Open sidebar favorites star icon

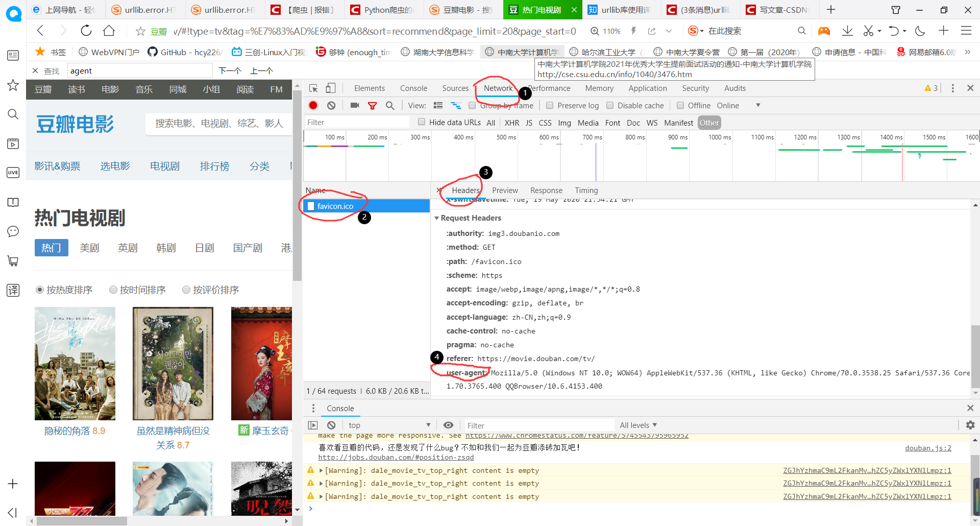[x=13, y=85]
